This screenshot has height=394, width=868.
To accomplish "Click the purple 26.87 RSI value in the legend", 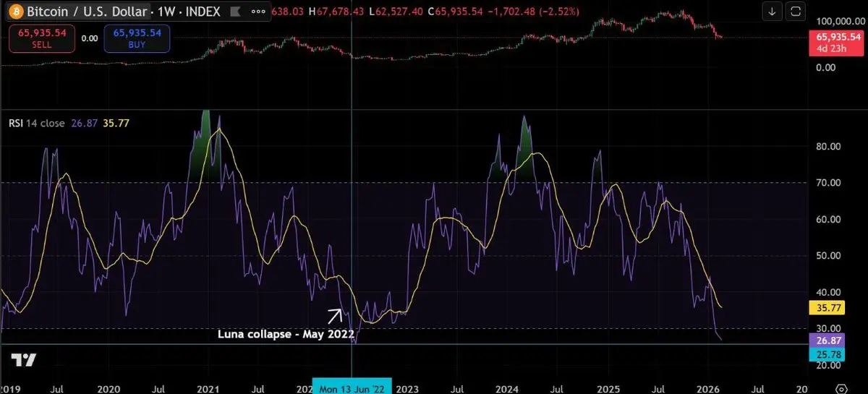I will pyautogui.click(x=84, y=123).
